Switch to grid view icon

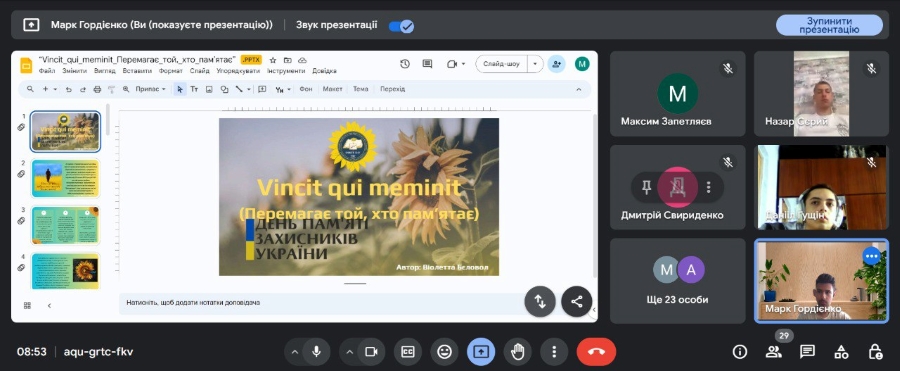pyautogui.click(x=27, y=306)
